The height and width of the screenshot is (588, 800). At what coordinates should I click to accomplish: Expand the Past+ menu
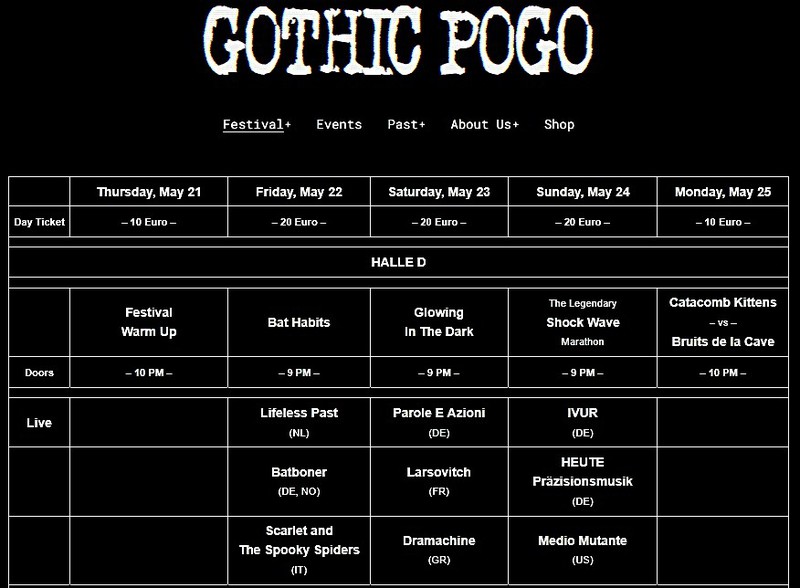coord(406,125)
